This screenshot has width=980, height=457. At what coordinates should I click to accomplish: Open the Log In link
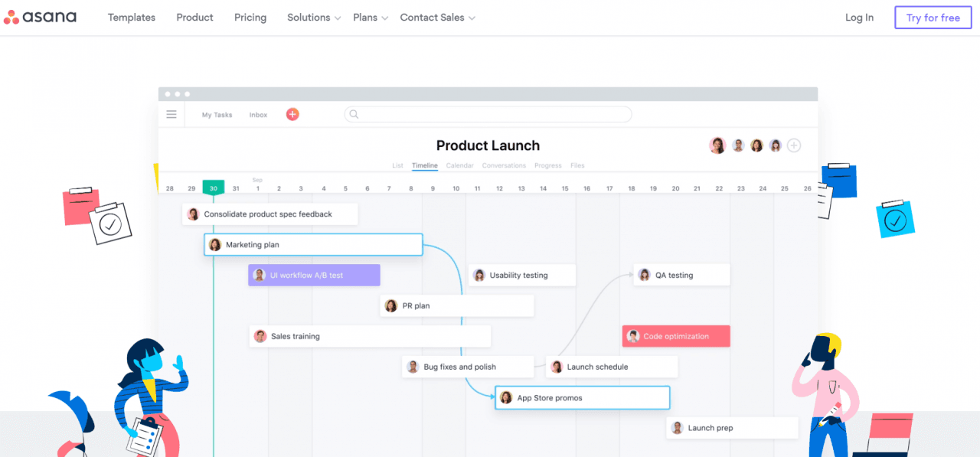[x=859, y=17]
